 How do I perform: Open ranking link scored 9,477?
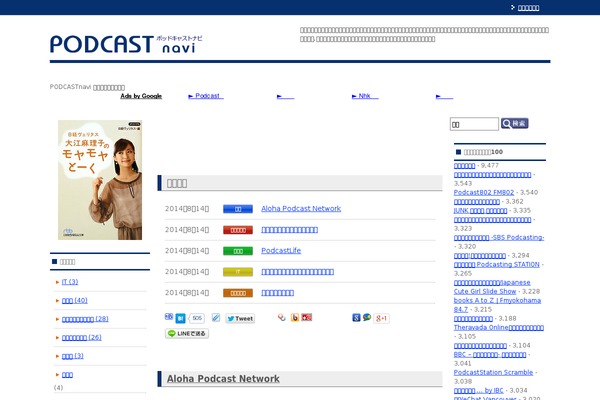pos(464,166)
